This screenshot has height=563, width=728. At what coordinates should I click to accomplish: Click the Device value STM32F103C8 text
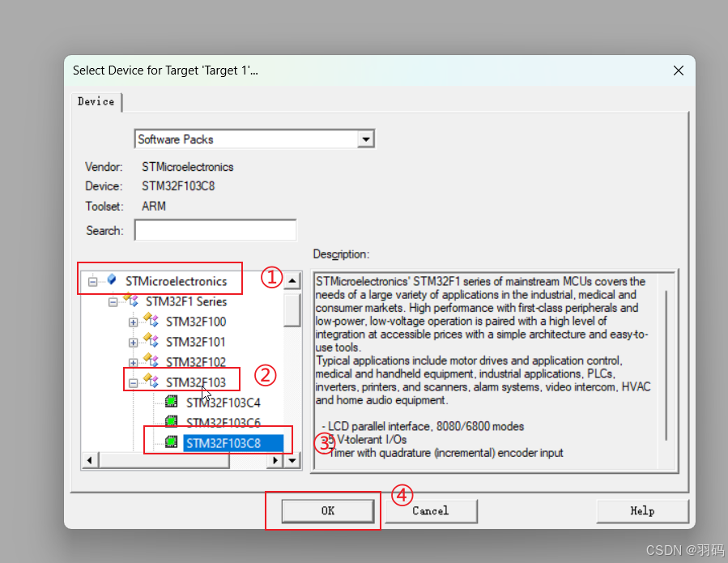178,186
